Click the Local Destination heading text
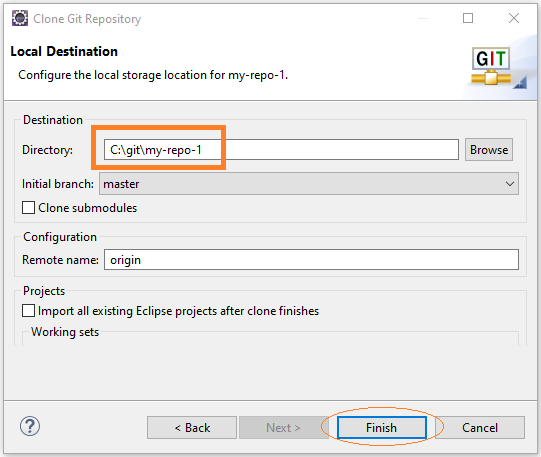Viewport: 541px width, 457px height. (x=64, y=51)
